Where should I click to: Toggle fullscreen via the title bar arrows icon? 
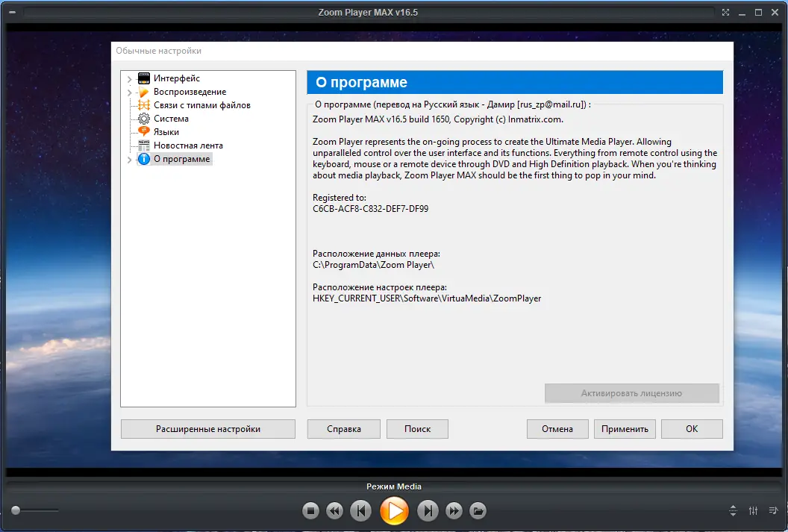point(725,12)
